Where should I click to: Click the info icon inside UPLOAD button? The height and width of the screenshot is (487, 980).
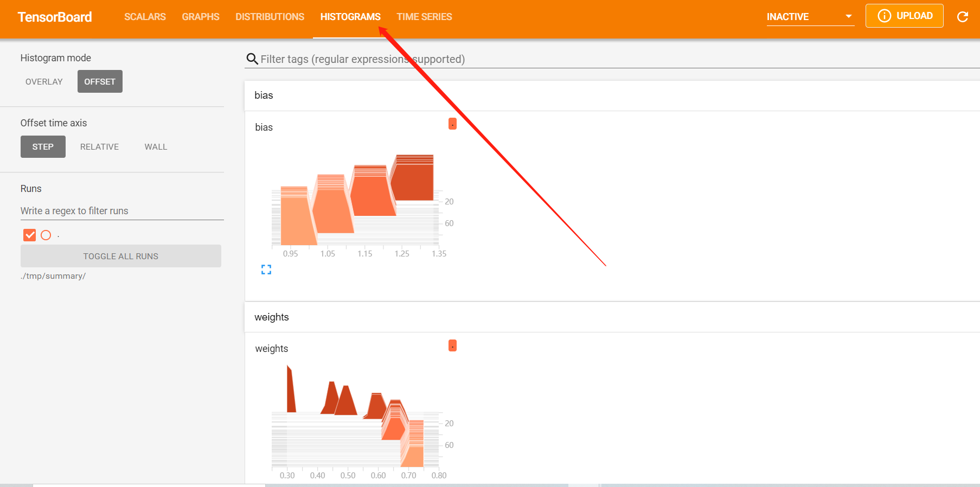point(884,16)
